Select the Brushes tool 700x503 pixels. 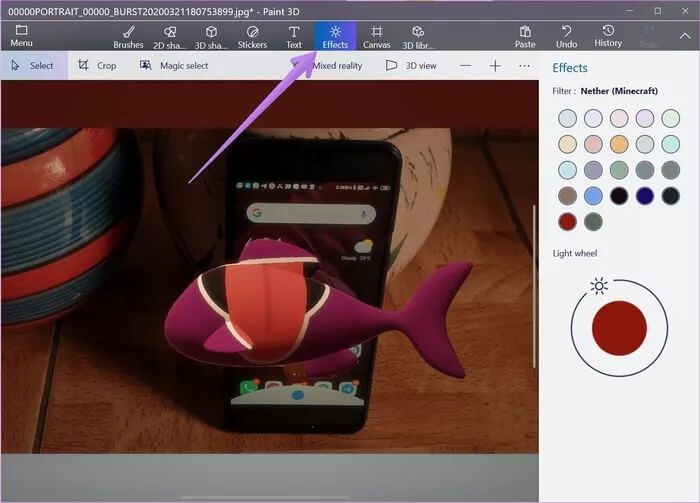(x=128, y=37)
